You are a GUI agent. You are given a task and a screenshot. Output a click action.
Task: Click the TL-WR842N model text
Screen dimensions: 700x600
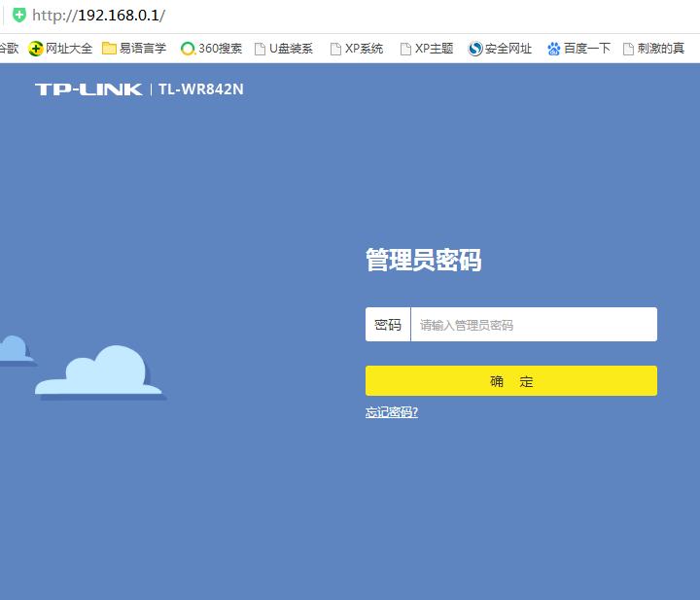tap(201, 89)
